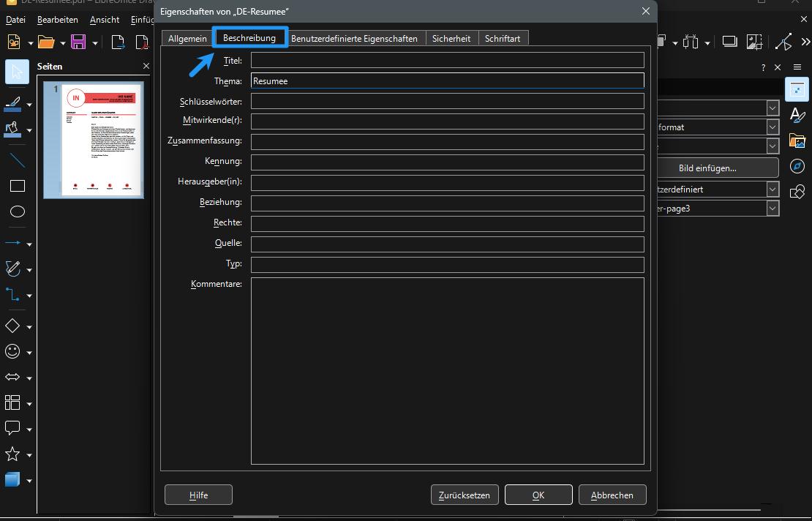Confirm the dialog with OK

538,495
